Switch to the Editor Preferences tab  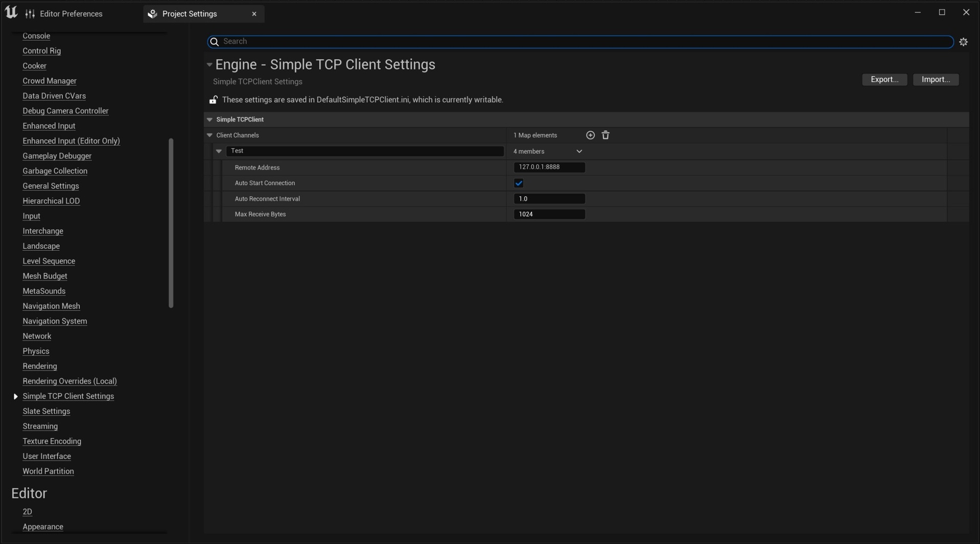click(x=64, y=14)
